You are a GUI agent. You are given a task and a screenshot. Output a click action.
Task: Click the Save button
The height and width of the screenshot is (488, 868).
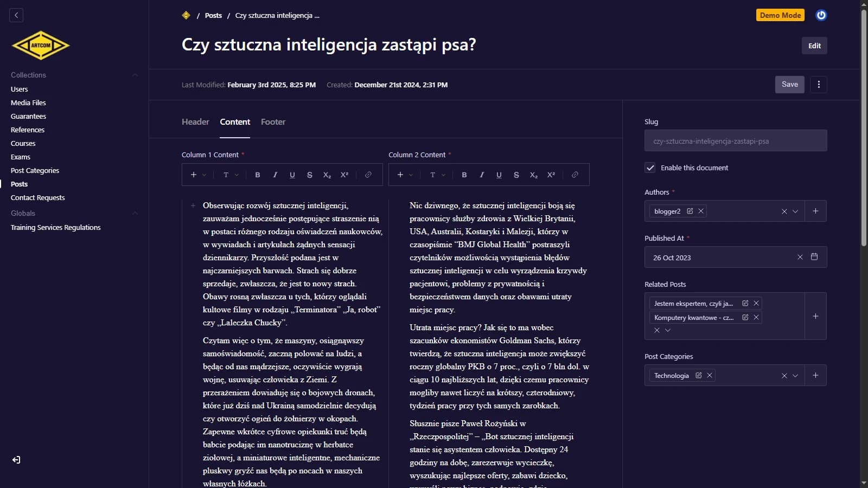pyautogui.click(x=789, y=85)
